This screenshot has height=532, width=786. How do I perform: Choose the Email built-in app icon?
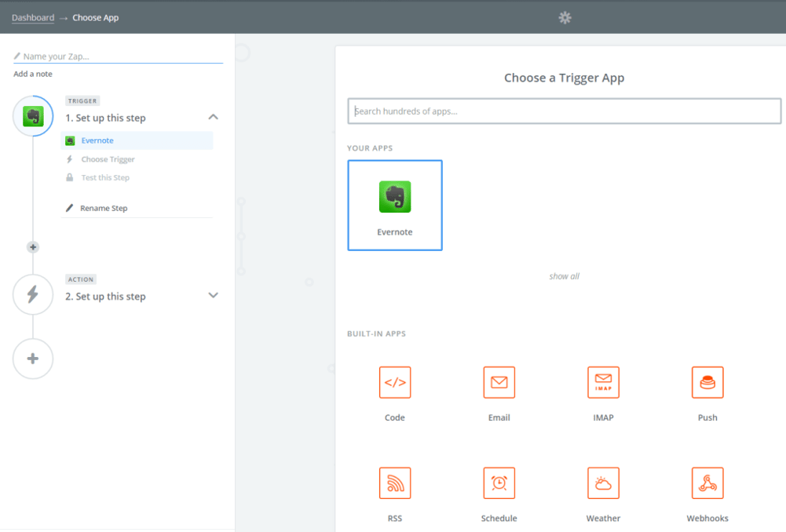pyautogui.click(x=499, y=382)
